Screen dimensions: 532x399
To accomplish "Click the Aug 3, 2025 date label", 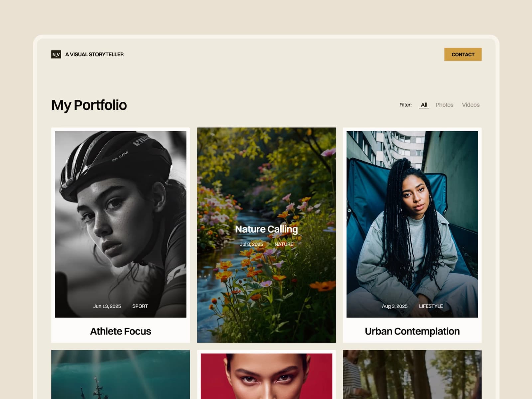I will (395, 306).
